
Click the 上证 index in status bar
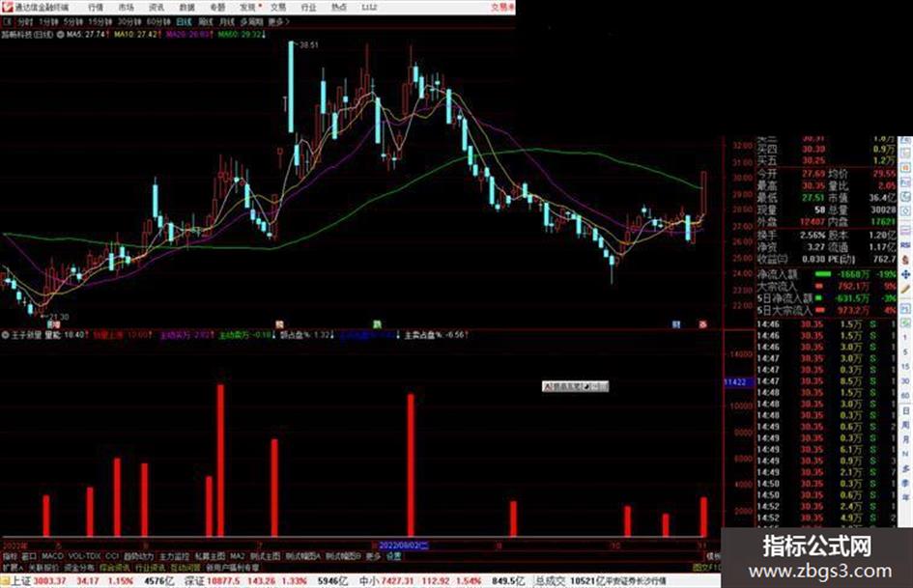(x=21, y=581)
